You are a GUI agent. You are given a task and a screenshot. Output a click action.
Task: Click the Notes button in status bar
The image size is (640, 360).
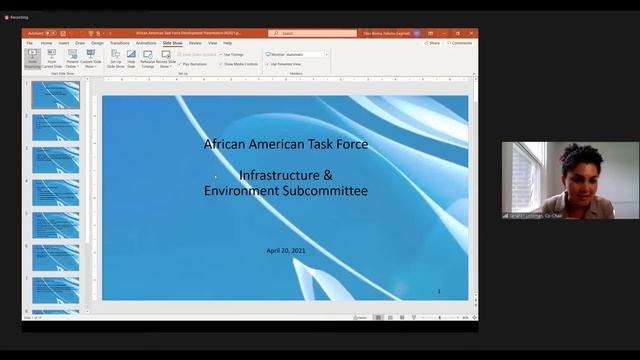[x=360, y=317]
